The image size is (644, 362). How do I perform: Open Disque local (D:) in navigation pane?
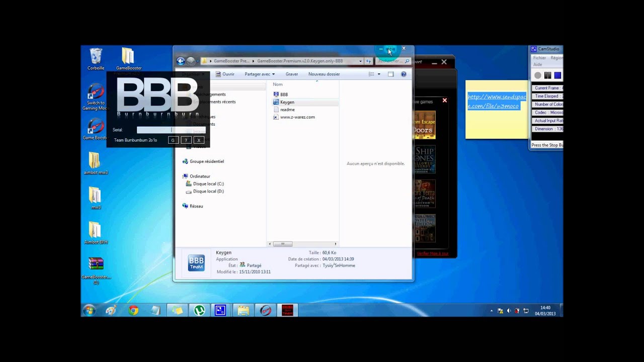pos(205,192)
